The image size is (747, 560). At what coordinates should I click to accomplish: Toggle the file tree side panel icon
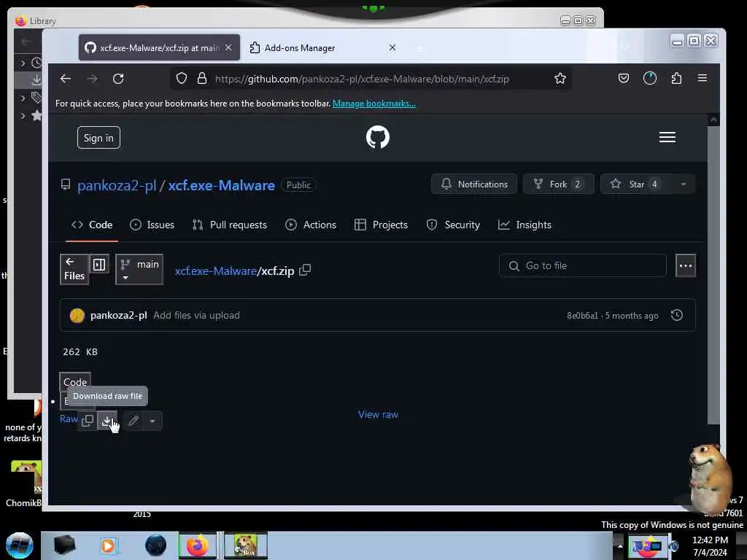click(x=99, y=264)
